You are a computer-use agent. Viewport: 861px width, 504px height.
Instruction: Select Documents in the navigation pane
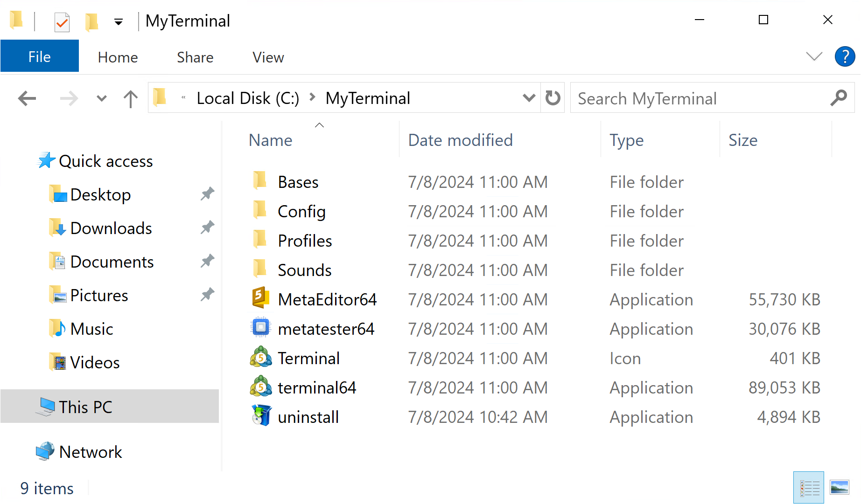112,261
